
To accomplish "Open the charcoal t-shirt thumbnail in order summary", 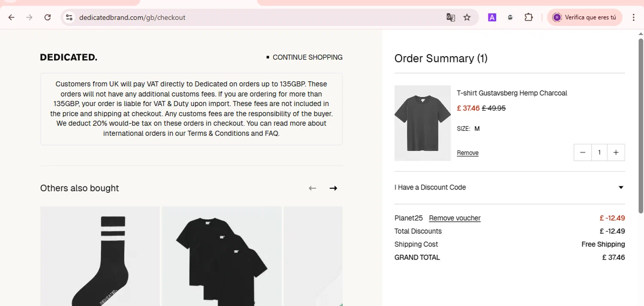I will tap(422, 123).
